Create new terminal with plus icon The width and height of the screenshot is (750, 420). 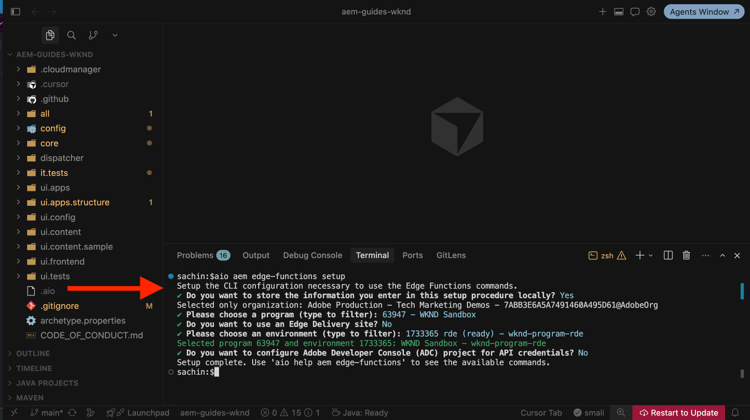(x=640, y=255)
